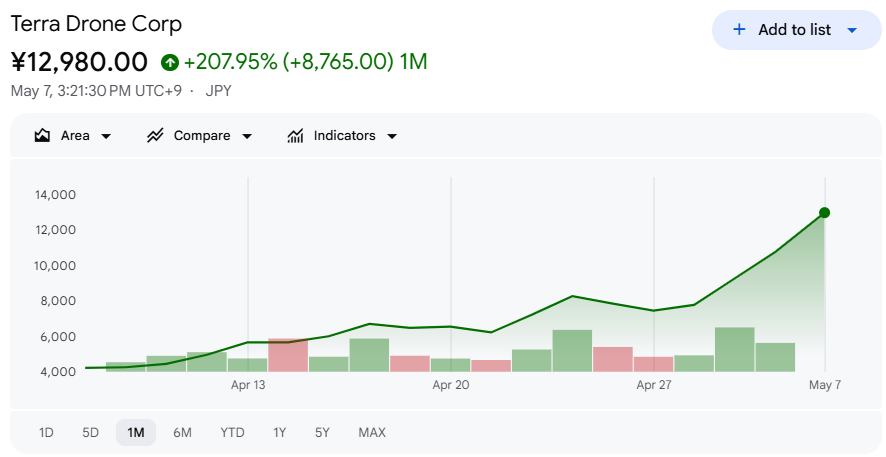Viewport: 886px width, 457px height.
Task: Click the 6,000 y-axis label
Action: (x=58, y=337)
